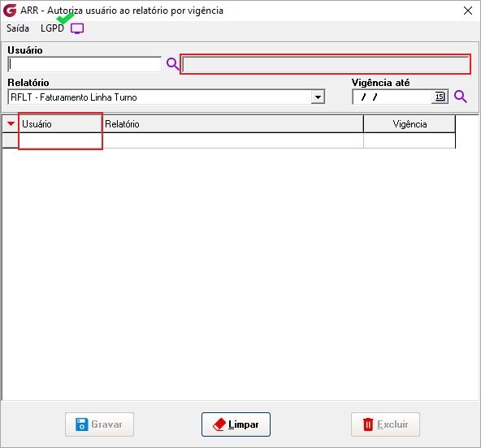Expand the Relatório dropdown arrow
This screenshot has width=481, height=448.
click(x=318, y=97)
